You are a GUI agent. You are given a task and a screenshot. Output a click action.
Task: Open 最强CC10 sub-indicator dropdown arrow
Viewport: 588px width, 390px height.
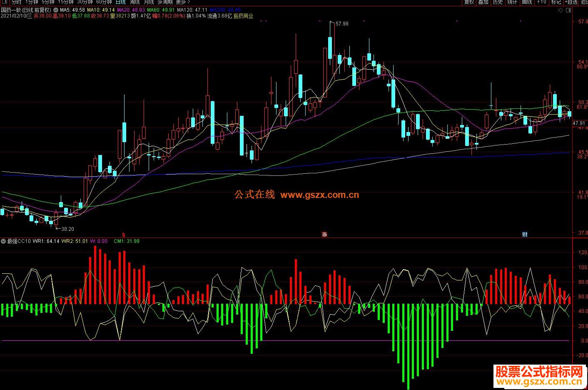pos(4,241)
